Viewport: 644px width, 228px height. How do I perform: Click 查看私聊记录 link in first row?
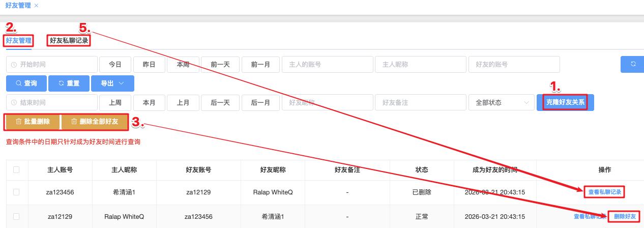604,192
